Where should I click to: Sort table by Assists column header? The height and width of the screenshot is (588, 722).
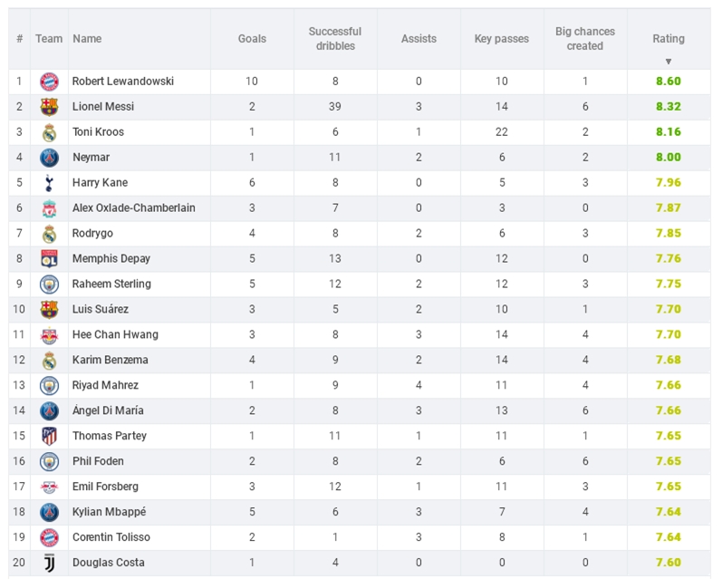[419, 39]
